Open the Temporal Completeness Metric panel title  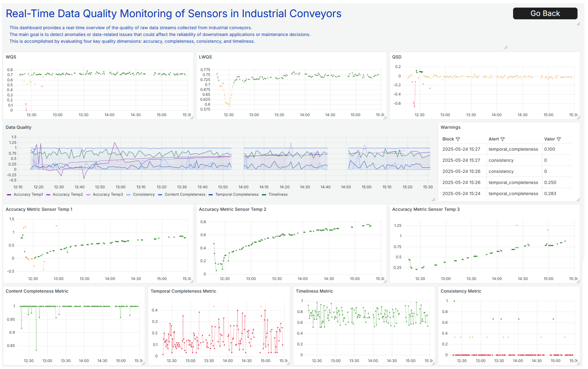coord(183,291)
